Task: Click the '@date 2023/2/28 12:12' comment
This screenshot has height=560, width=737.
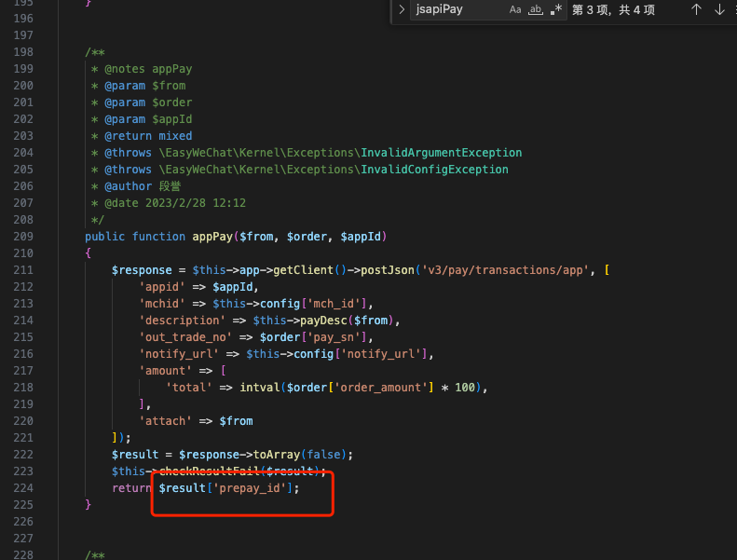Action: point(175,203)
